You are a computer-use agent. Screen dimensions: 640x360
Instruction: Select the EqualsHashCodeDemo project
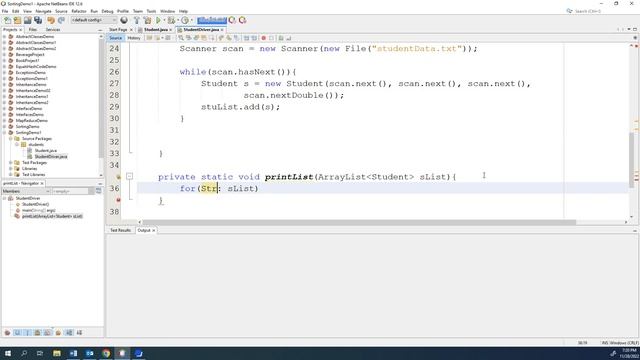(36, 67)
